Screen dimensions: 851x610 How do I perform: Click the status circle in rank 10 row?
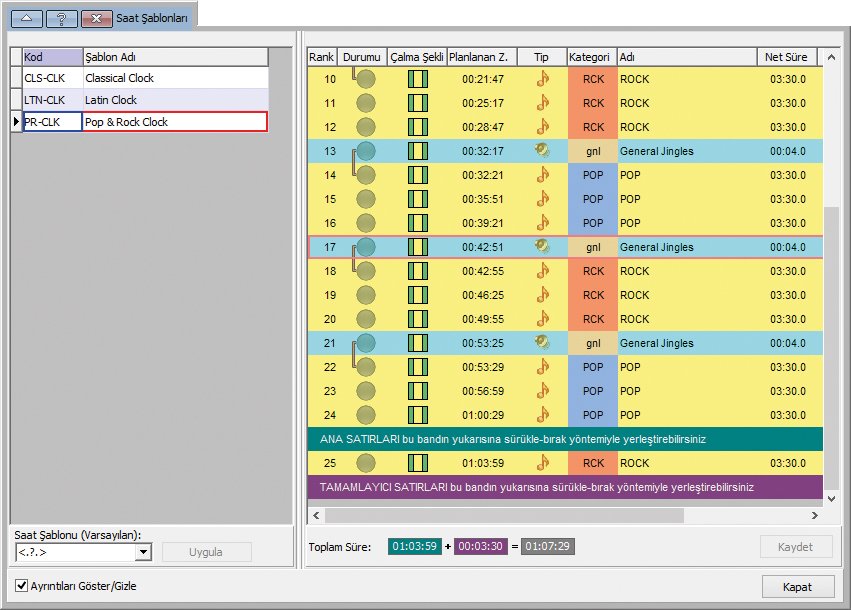pos(366,79)
